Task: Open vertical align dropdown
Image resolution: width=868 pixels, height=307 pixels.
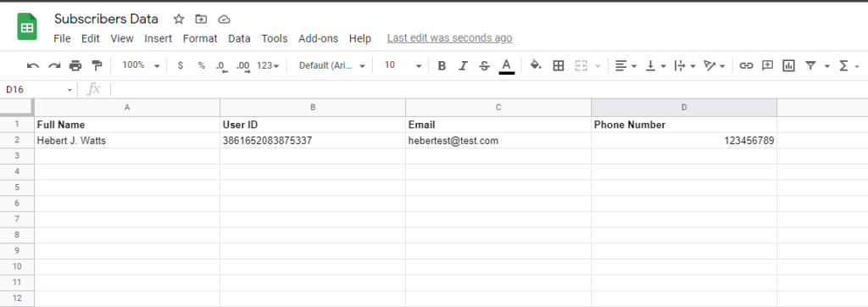Action: point(655,66)
